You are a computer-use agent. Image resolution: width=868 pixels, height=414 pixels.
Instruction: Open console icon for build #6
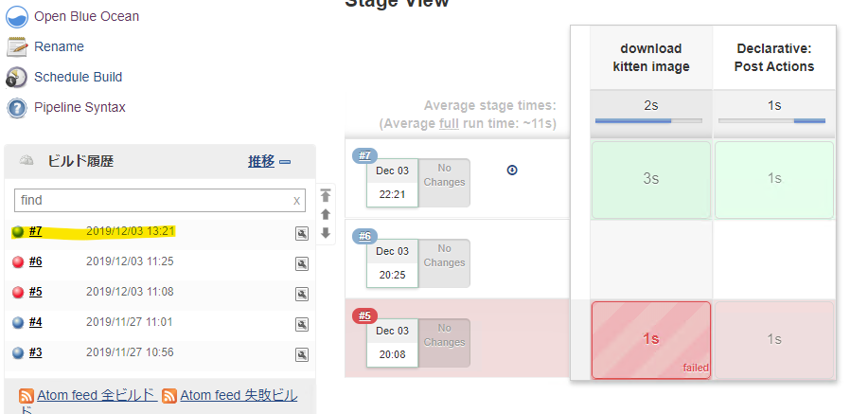click(302, 263)
